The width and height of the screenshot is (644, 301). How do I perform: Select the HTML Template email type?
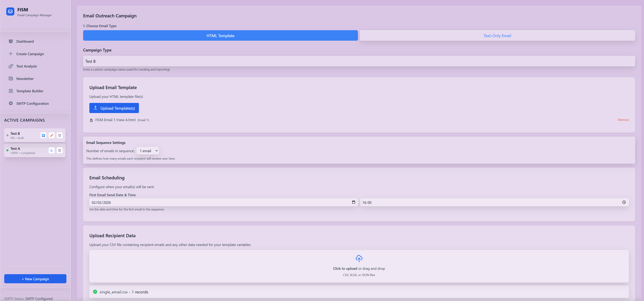pyautogui.click(x=220, y=36)
